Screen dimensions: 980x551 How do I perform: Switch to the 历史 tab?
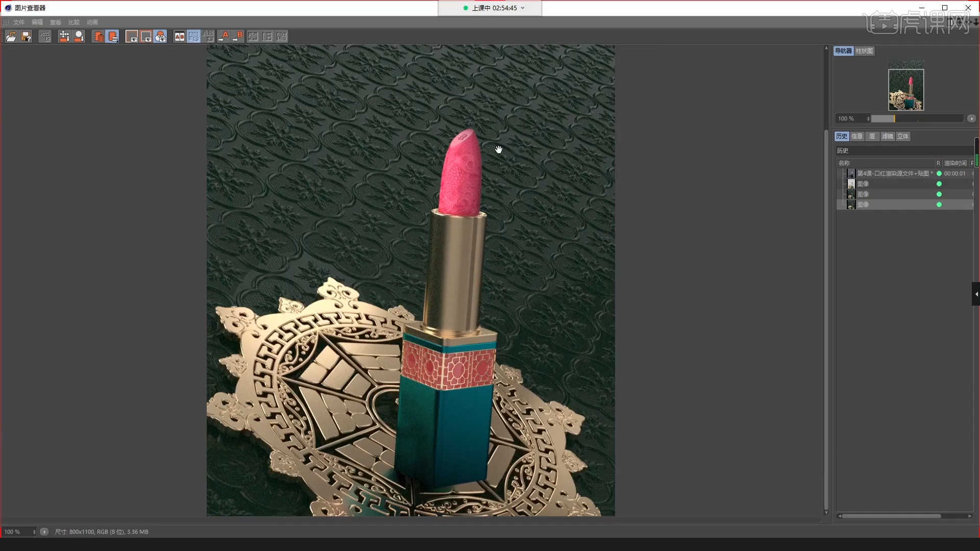(x=842, y=136)
